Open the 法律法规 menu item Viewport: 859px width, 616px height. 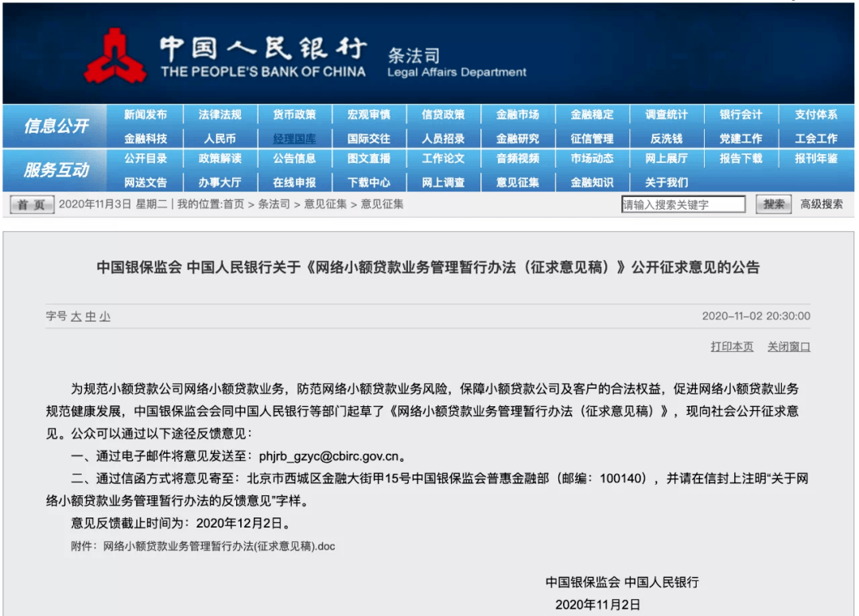(220, 114)
